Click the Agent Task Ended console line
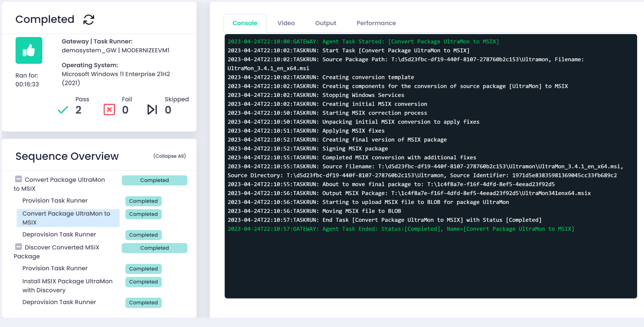The width and height of the screenshot is (644, 327). 400,229
